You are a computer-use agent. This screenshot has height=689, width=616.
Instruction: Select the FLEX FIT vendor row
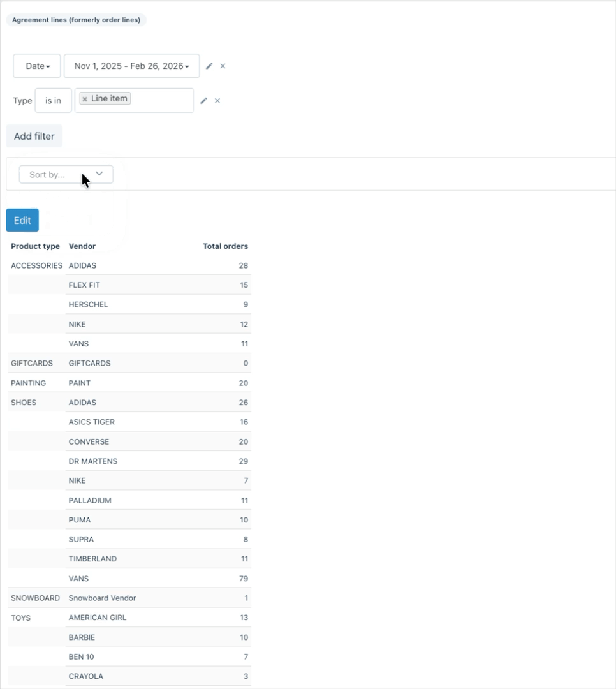[x=158, y=285]
